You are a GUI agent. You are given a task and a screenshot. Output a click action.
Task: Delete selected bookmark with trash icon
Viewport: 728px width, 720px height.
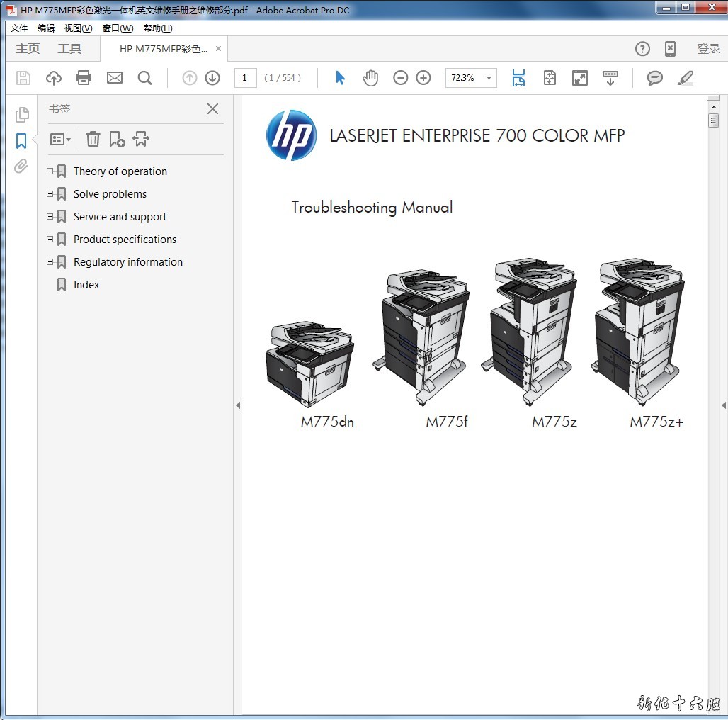93,139
